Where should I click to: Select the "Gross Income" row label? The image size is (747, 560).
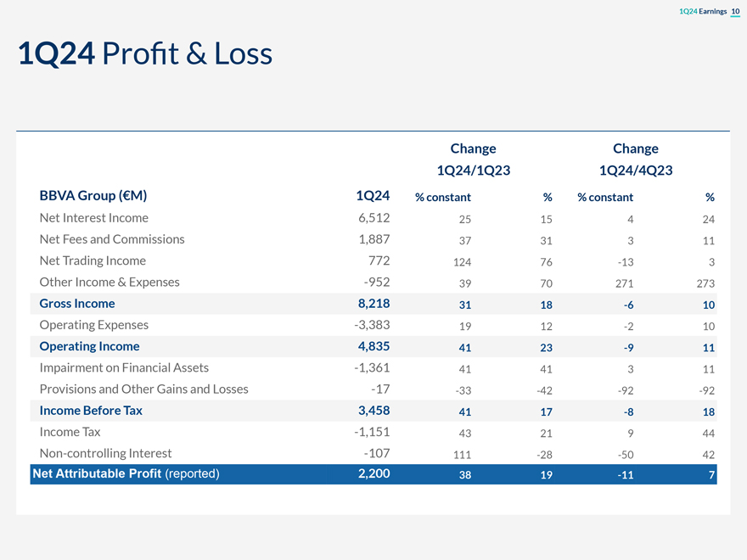pyautogui.click(x=77, y=304)
